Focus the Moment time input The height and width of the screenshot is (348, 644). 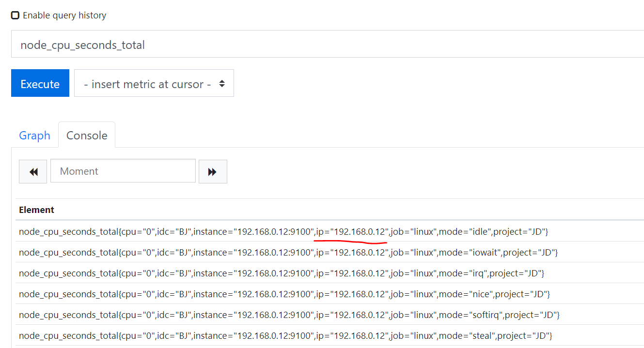click(123, 171)
